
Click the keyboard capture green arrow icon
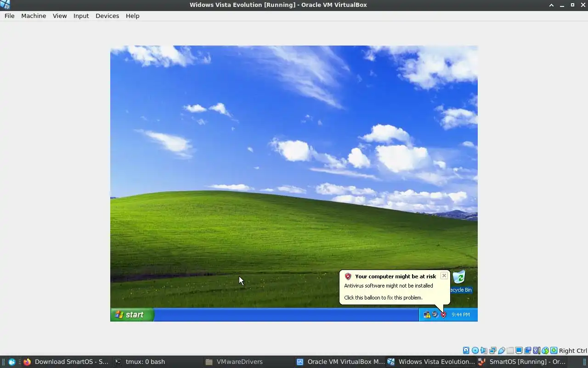click(554, 351)
